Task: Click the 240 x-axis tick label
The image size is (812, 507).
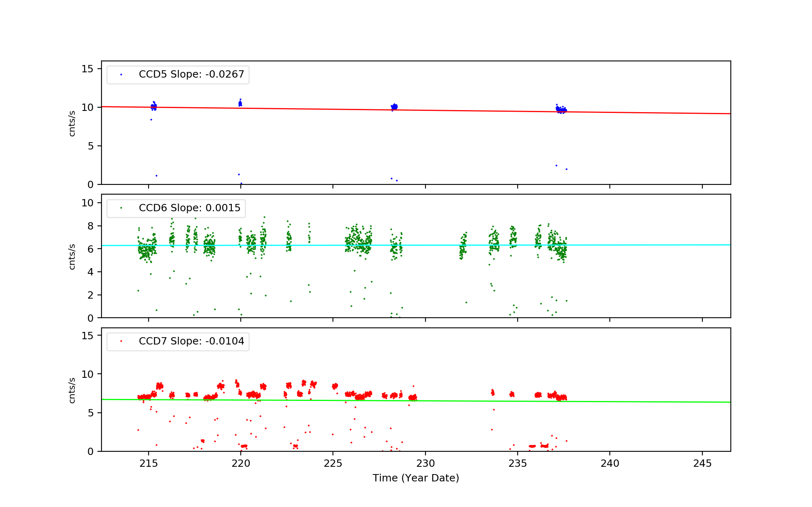Action: point(610,464)
